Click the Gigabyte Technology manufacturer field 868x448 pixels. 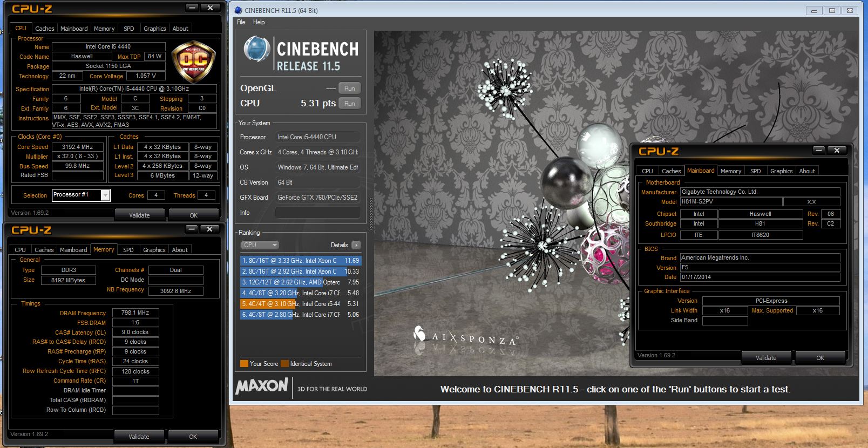760,192
